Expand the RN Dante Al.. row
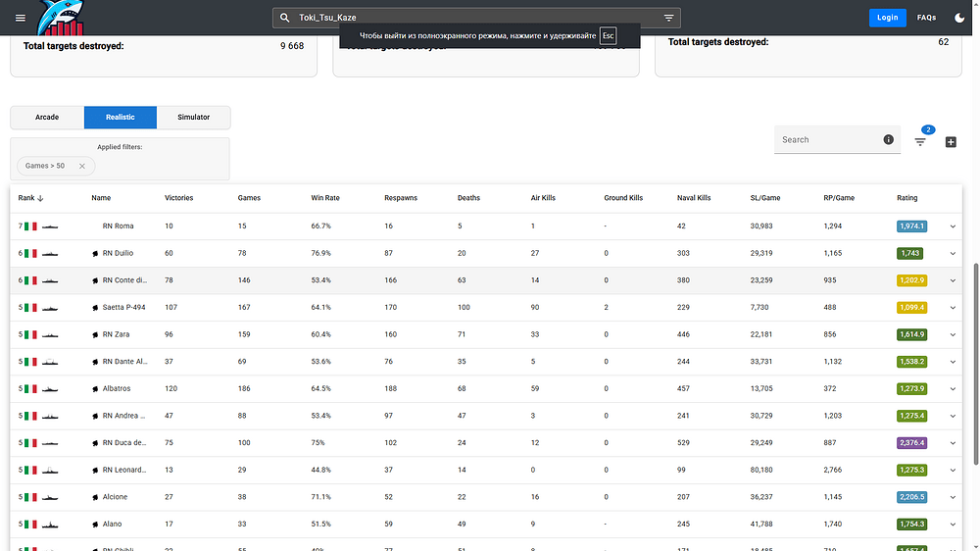The image size is (980, 551). (x=953, y=362)
